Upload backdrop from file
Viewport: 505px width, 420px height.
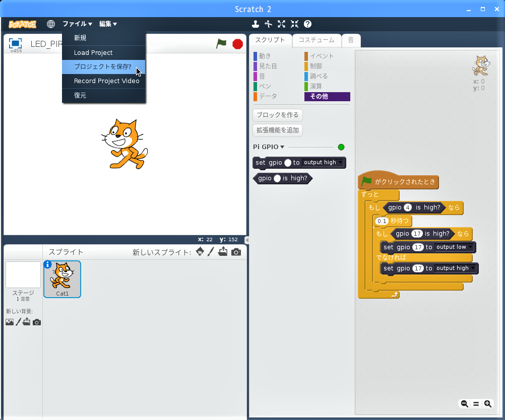[27, 322]
